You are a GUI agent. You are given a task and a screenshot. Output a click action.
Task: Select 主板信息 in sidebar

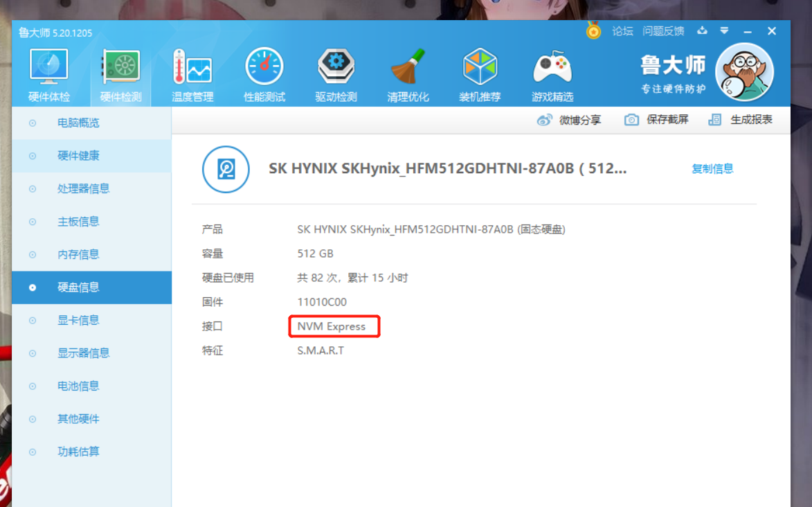(x=91, y=222)
